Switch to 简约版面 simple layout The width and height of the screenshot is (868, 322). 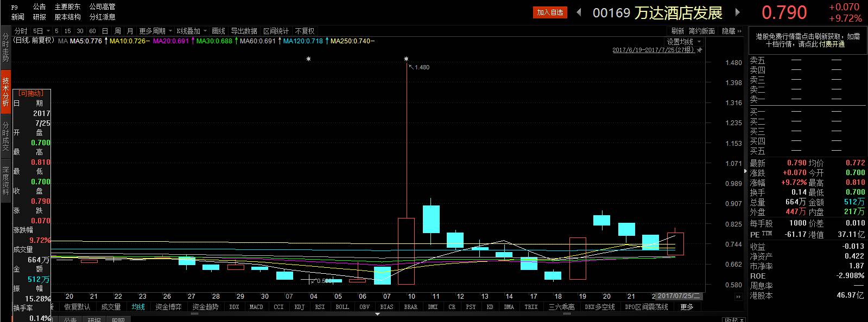click(702, 31)
